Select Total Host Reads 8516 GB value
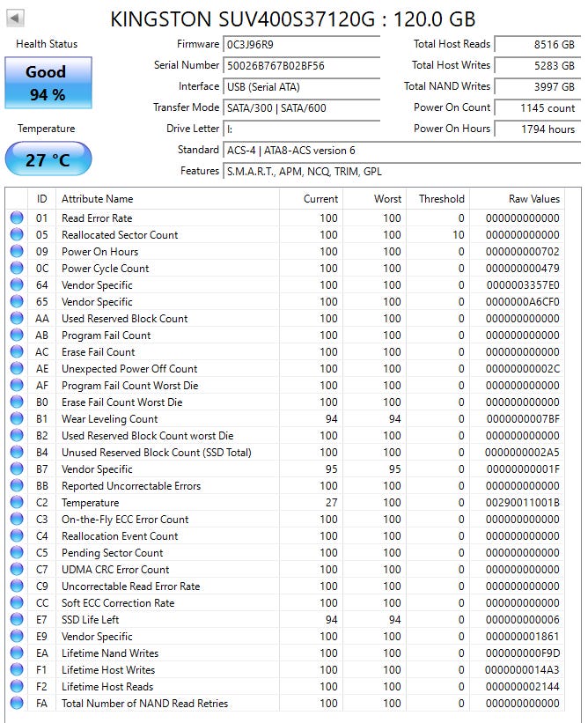 click(x=537, y=45)
